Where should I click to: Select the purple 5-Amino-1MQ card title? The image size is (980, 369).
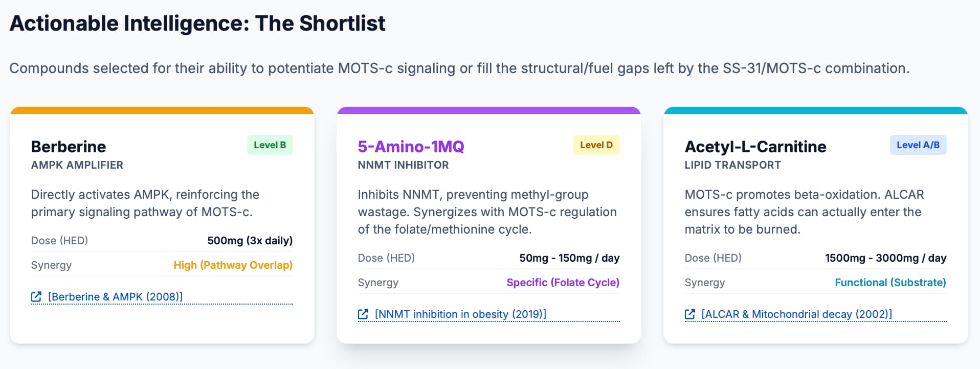coord(411,147)
